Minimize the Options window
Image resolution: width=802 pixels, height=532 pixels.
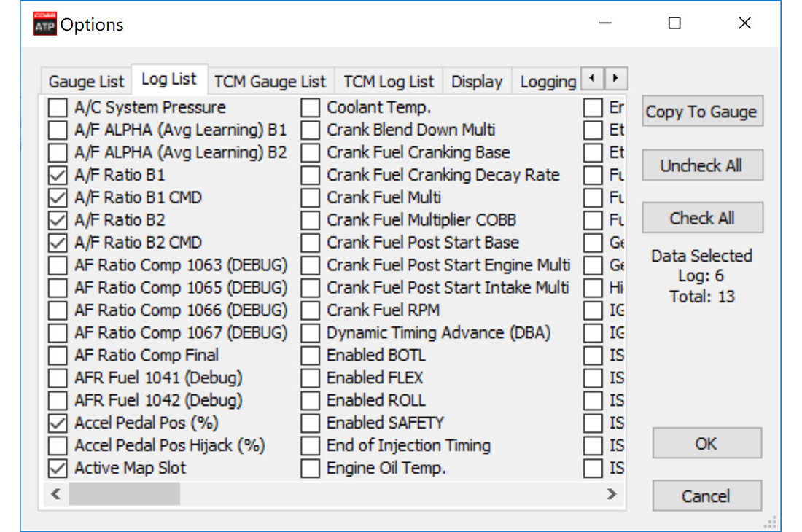tap(605, 23)
